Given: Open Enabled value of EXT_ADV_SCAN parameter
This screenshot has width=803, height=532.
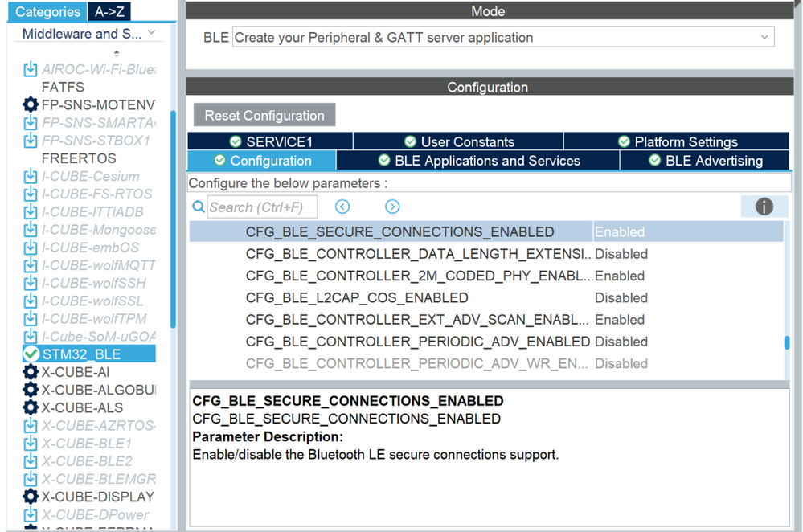Looking at the screenshot, I should pos(688,320).
